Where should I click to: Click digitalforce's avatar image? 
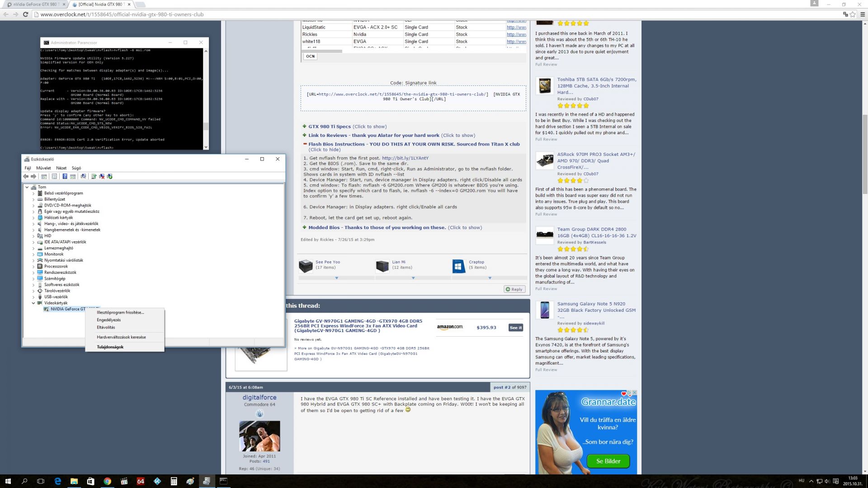coord(259,436)
